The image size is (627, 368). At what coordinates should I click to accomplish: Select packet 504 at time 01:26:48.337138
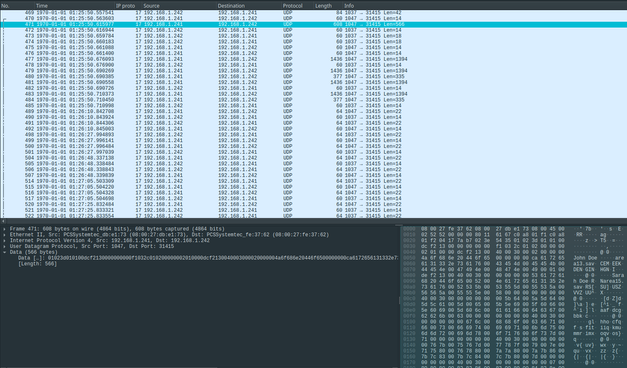[314, 158]
